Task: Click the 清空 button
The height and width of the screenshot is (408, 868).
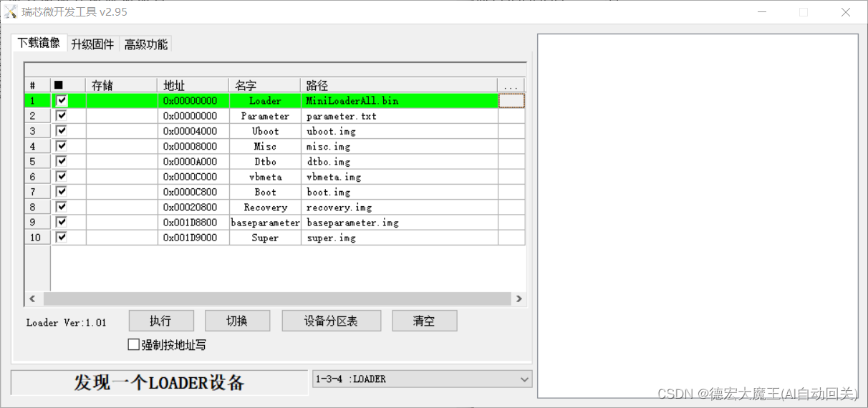Action: point(424,321)
